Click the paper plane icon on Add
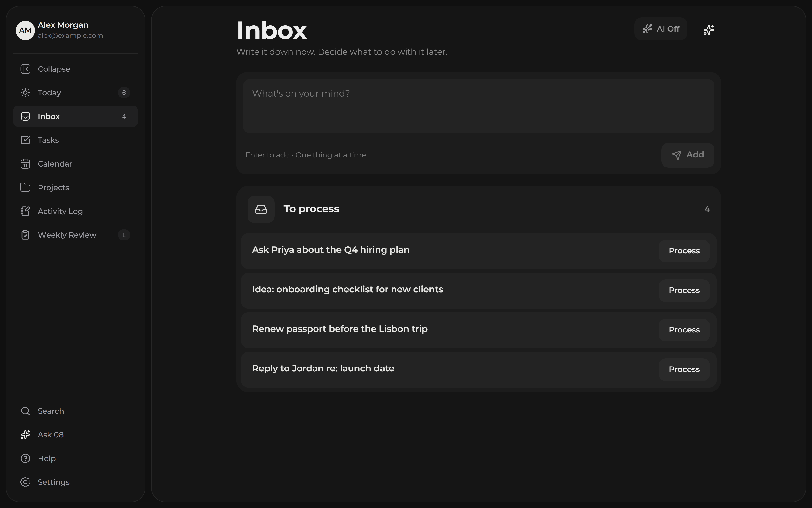The image size is (812, 508). (x=676, y=155)
